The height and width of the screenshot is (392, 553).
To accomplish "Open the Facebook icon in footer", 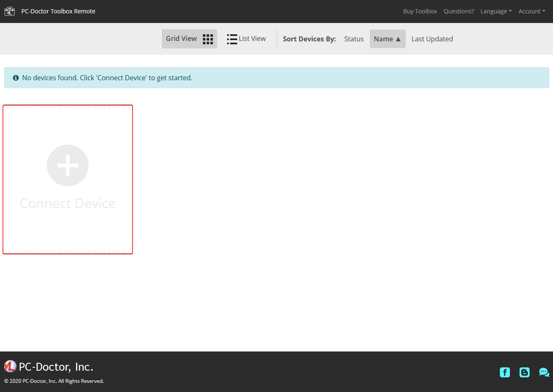I will point(505,372).
